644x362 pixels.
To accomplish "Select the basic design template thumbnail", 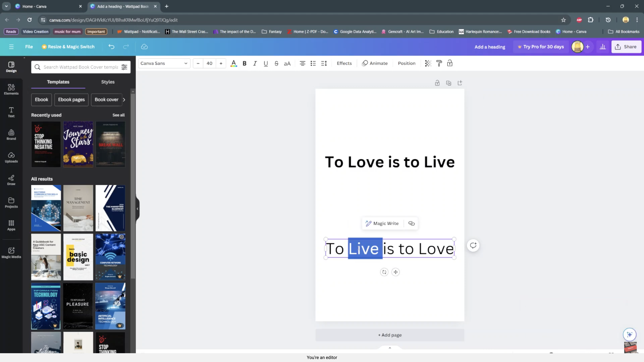I will click(x=78, y=257).
